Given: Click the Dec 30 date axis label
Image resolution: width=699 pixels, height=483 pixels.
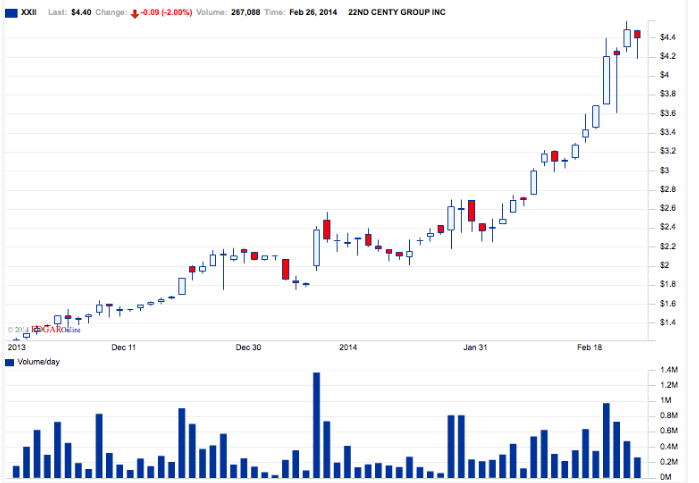Looking at the screenshot, I should pyautogui.click(x=248, y=347).
